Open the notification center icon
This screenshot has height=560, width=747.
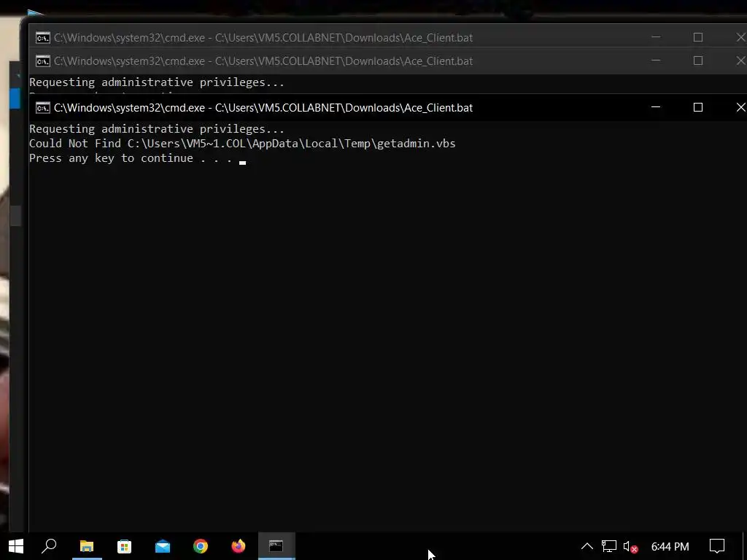pos(717,546)
